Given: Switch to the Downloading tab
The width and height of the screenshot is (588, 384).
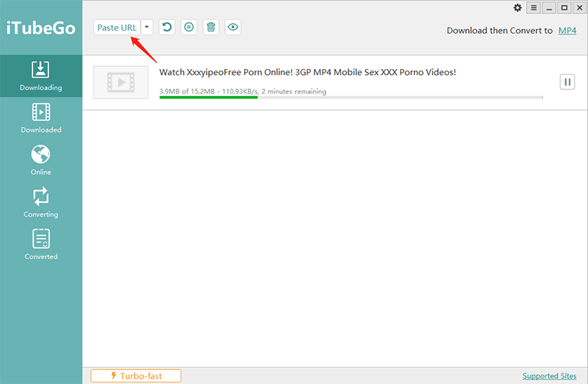Looking at the screenshot, I should point(41,76).
